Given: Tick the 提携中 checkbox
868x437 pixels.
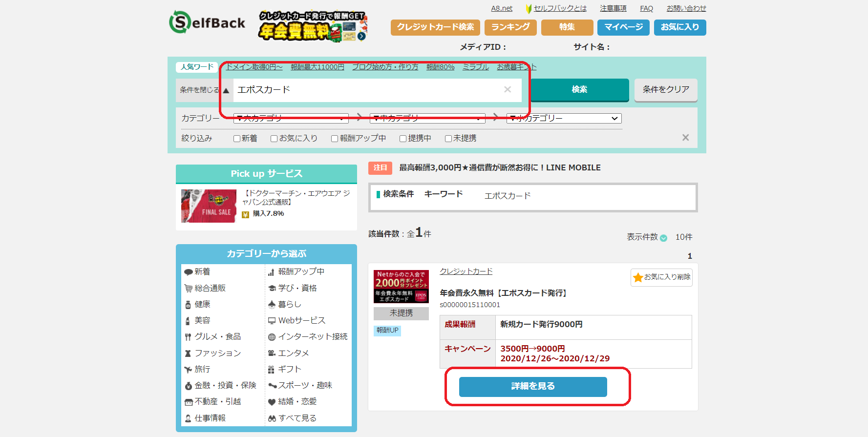Looking at the screenshot, I should point(403,139).
